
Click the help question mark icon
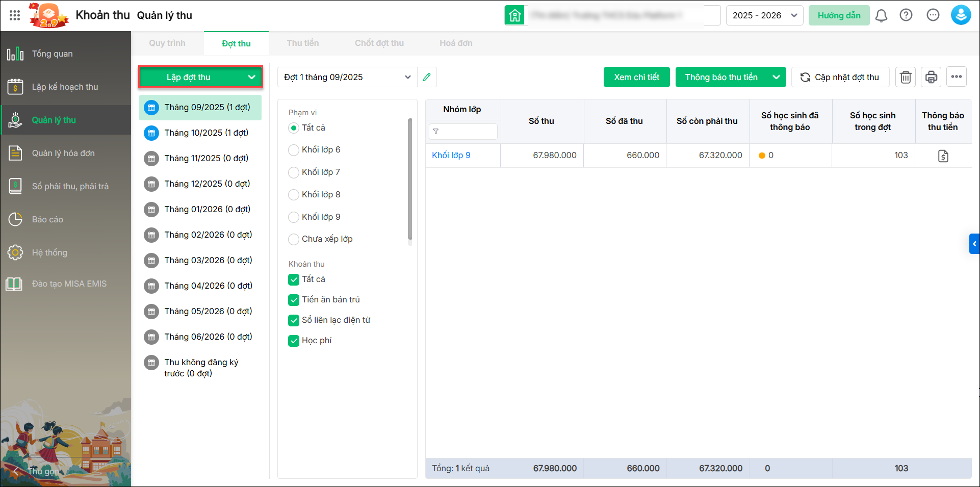click(x=906, y=15)
